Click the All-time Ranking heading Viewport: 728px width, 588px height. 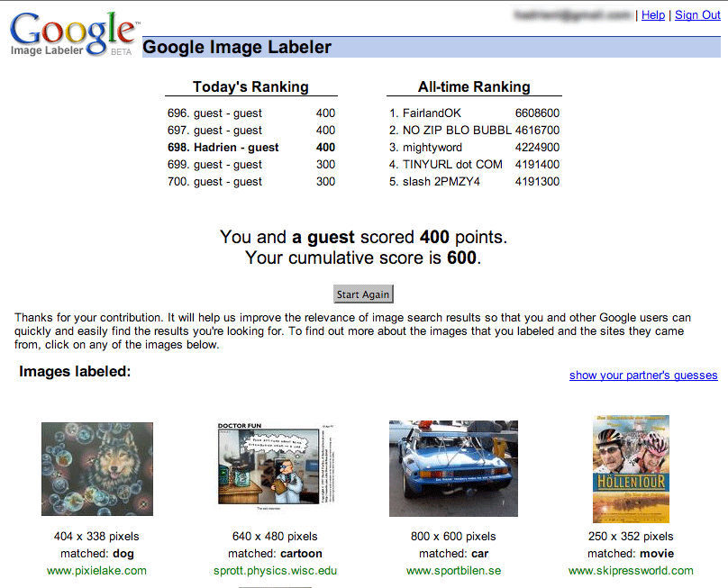(x=474, y=86)
